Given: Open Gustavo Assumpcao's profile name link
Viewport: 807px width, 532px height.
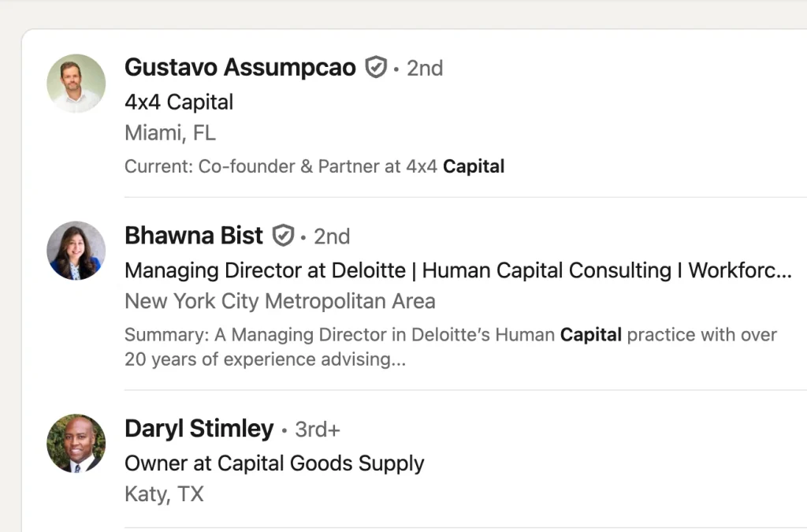Looking at the screenshot, I should [240, 68].
